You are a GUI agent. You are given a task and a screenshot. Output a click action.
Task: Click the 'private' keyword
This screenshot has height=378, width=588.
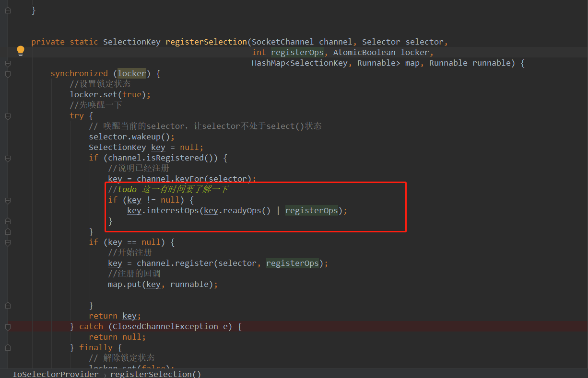click(48, 42)
